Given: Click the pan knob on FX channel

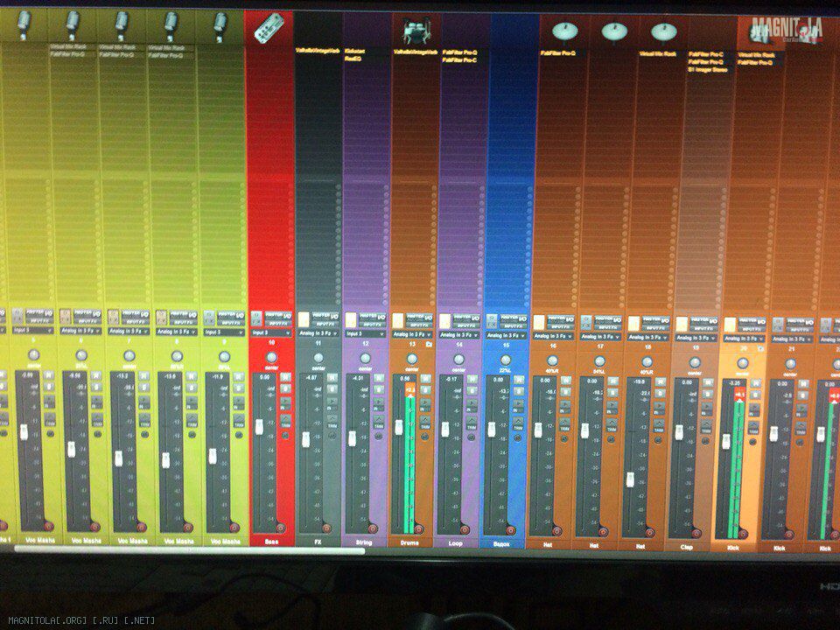Looking at the screenshot, I should [x=318, y=357].
